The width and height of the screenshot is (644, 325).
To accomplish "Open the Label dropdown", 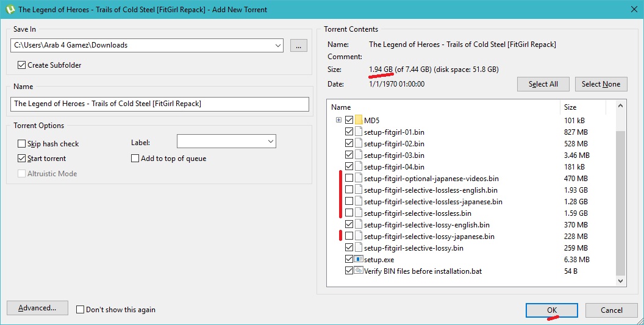I will pyautogui.click(x=271, y=141).
